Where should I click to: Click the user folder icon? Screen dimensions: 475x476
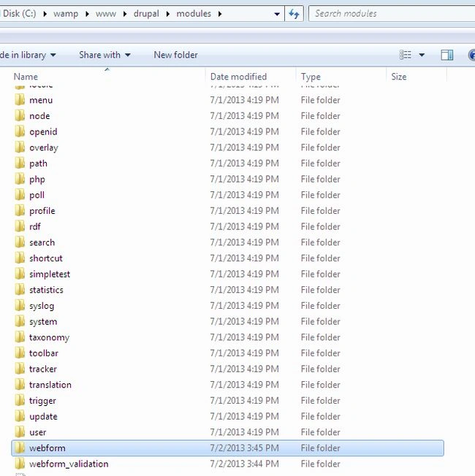point(20,432)
